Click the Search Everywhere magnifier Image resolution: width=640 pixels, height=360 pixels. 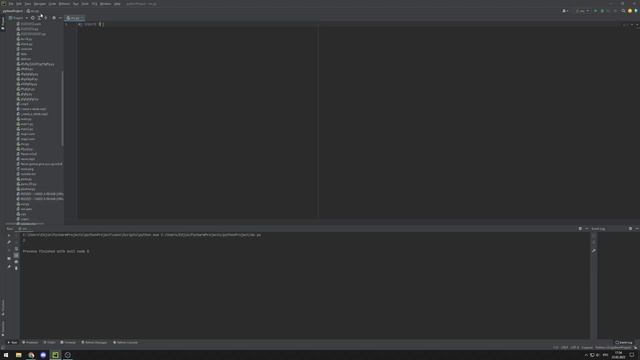click(x=623, y=11)
